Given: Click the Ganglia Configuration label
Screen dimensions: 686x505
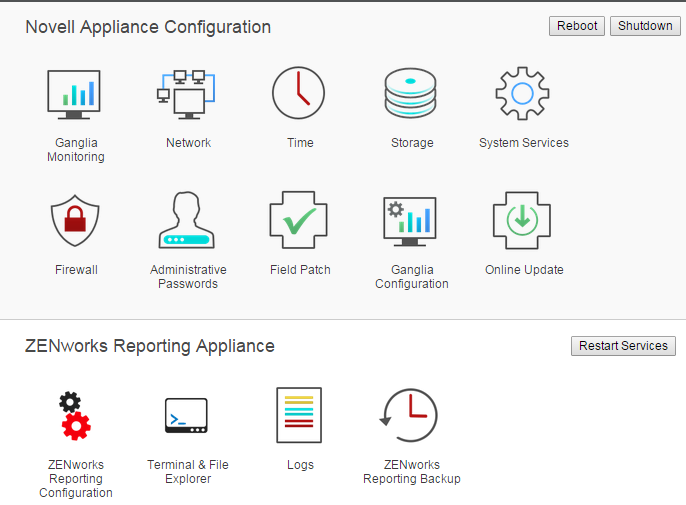Looking at the screenshot, I should 412,277.
